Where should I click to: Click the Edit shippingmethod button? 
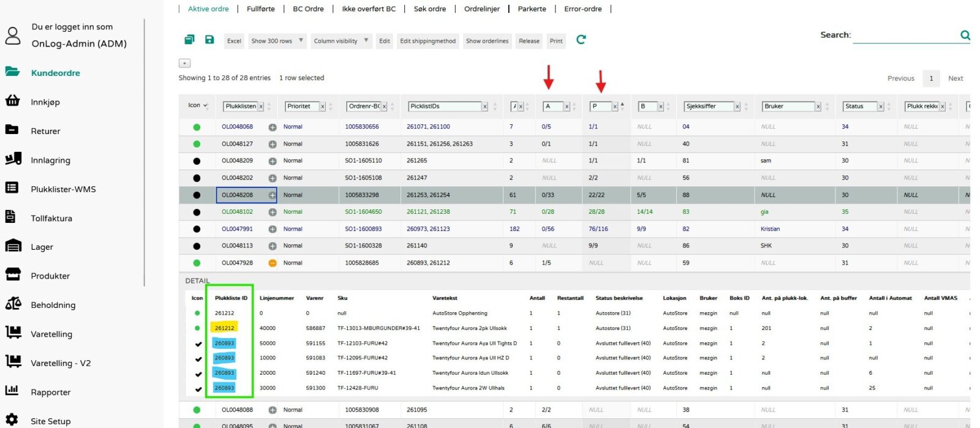tap(428, 41)
